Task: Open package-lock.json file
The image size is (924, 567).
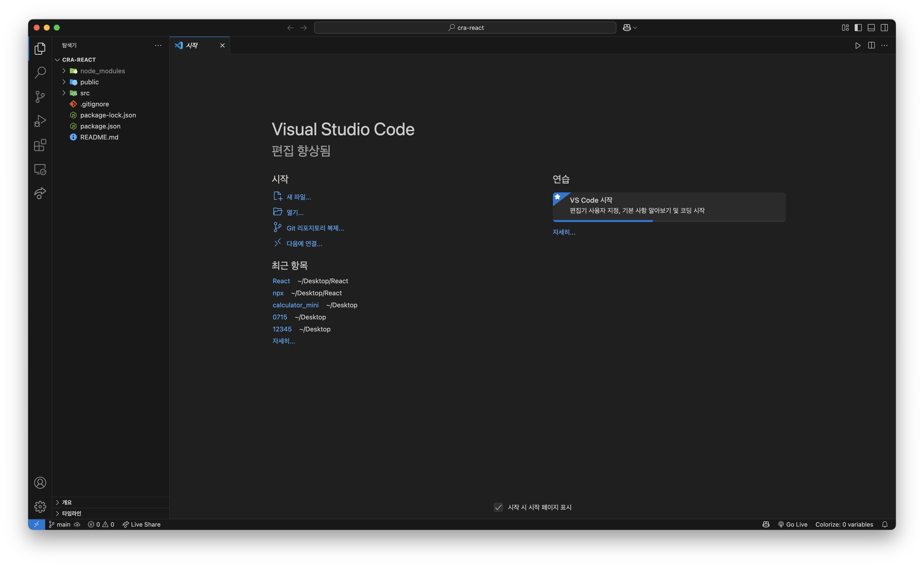Action: (x=111, y=115)
